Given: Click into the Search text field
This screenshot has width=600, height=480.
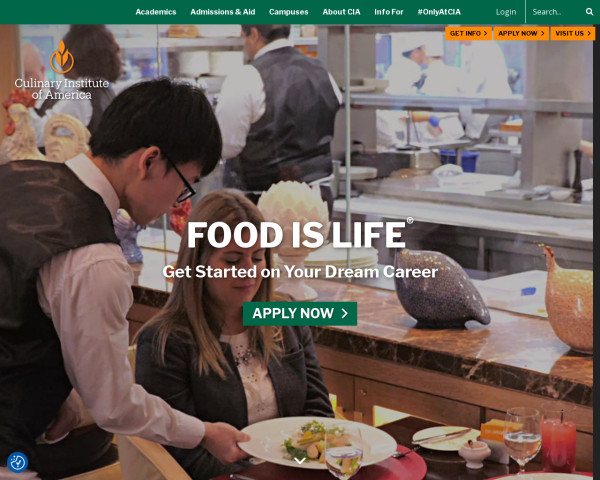Looking at the screenshot, I should [556, 12].
